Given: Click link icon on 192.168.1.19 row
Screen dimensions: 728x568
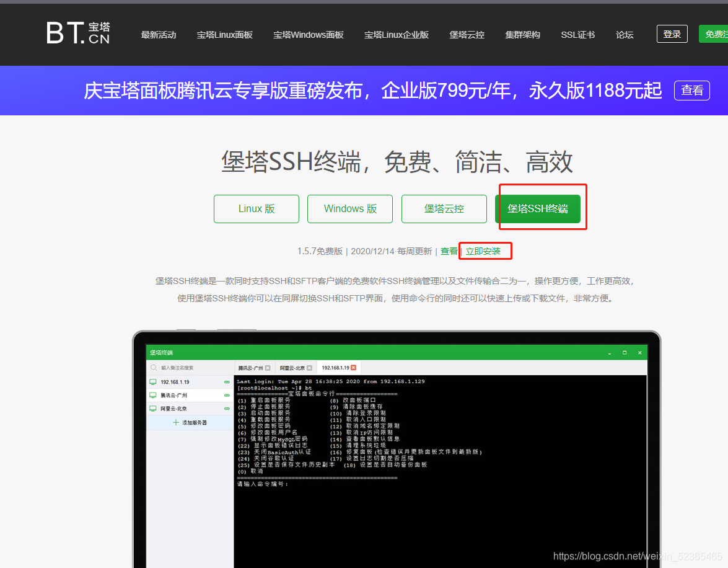Looking at the screenshot, I should 227,382.
